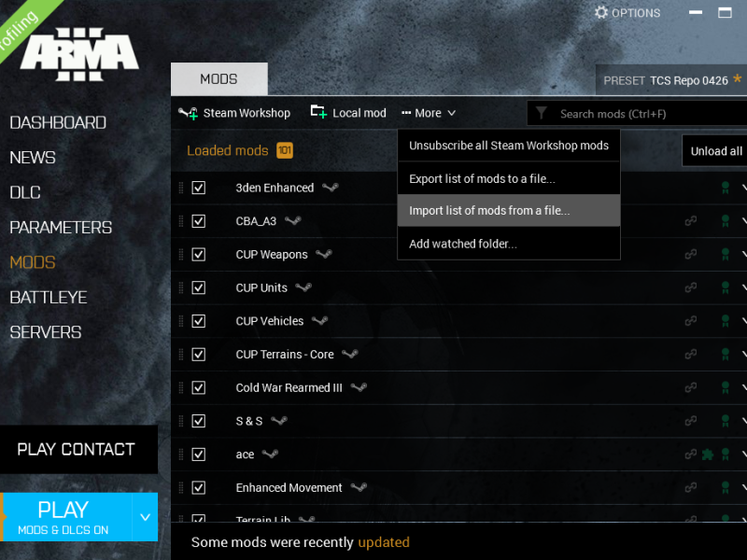Uncheck the CBA_A3 mod checkbox
This screenshot has height=560, width=747.
tap(199, 221)
